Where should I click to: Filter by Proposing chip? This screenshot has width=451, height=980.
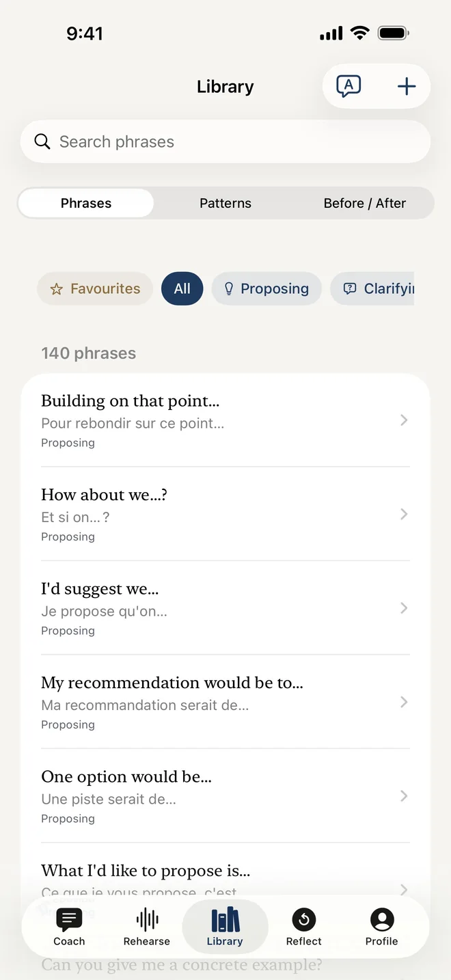pyautogui.click(x=266, y=288)
